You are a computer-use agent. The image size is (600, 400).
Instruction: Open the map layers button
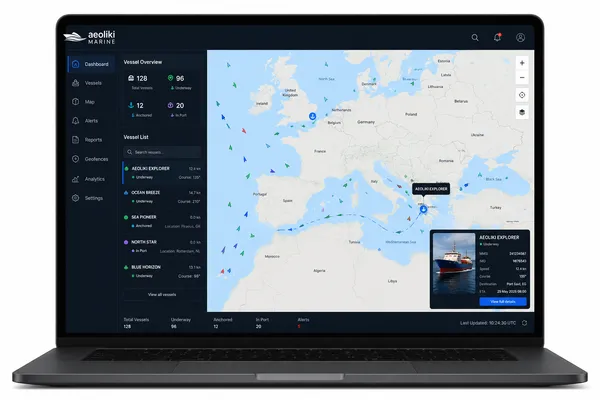pos(522,112)
